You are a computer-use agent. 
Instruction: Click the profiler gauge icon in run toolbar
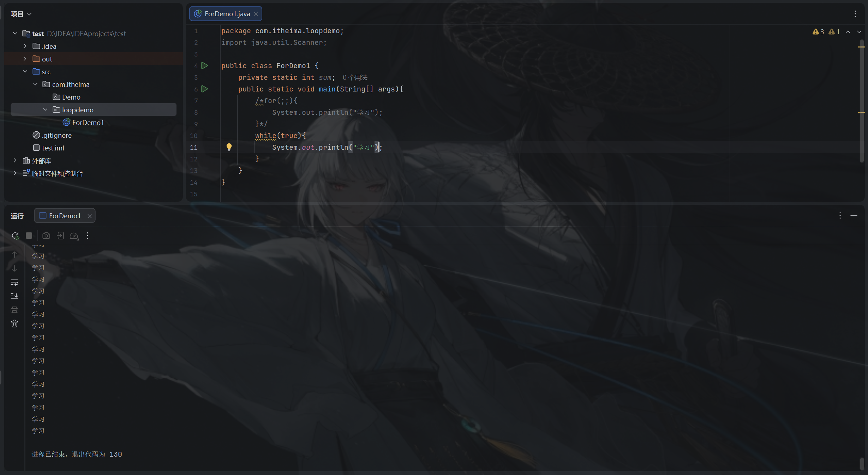[x=74, y=236]
